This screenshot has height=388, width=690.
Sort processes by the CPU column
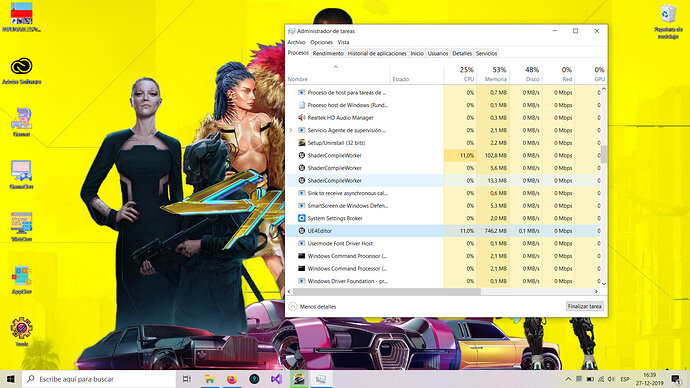pos(460,74)
